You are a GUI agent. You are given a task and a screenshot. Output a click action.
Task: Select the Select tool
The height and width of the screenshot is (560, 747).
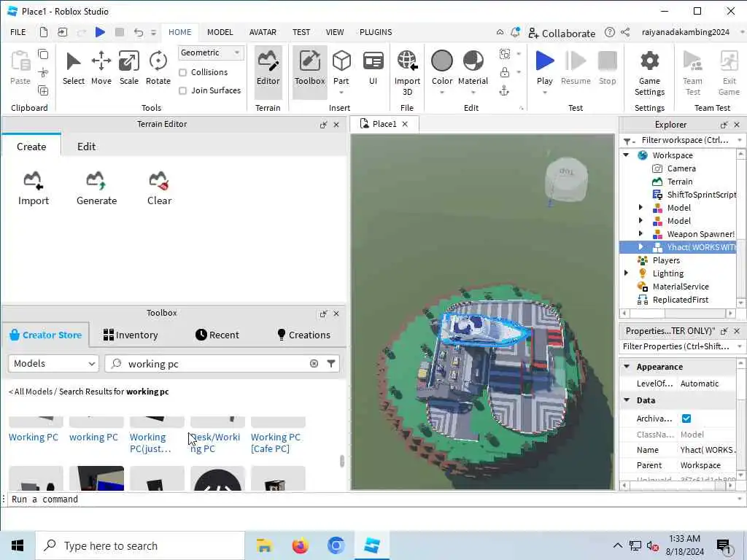click(x=74, y=68)
